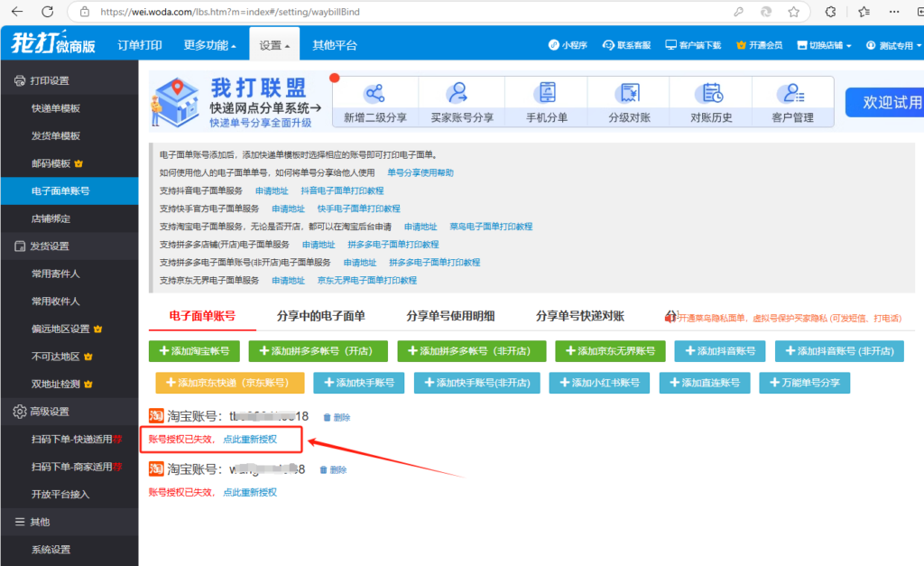Open 买家账号分享 buyer account icon
The width and height of the screenshot is (924, 566).
pos(458,93)
